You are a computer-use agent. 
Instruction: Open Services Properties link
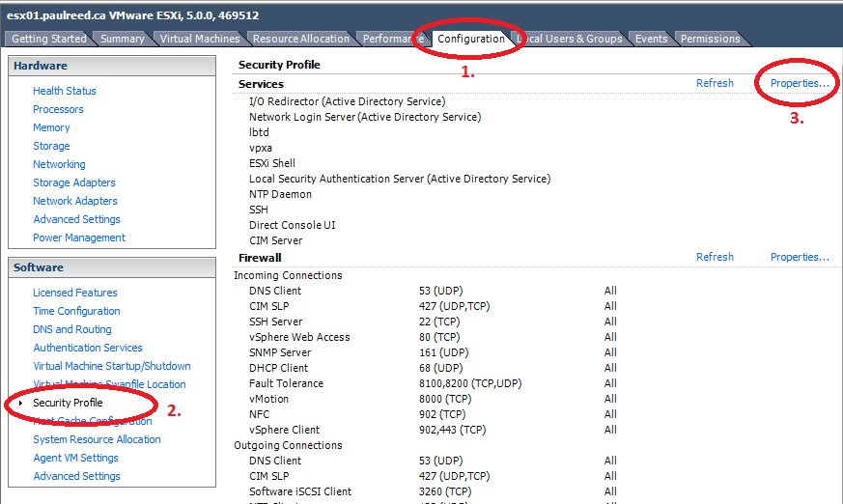point(800,83)
